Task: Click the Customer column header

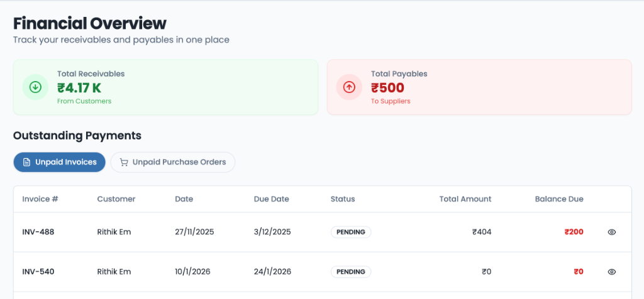Action: point(116,199)
